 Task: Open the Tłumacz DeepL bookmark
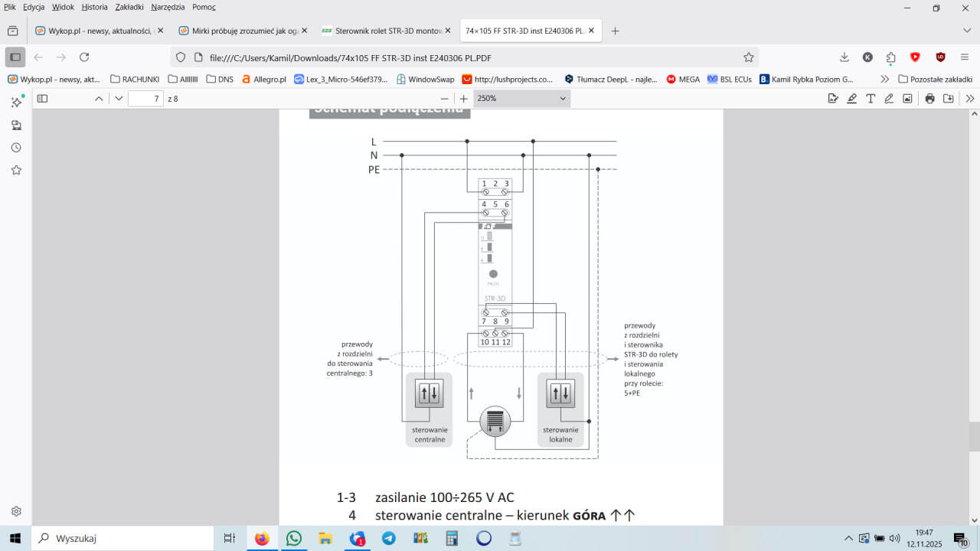611,79
